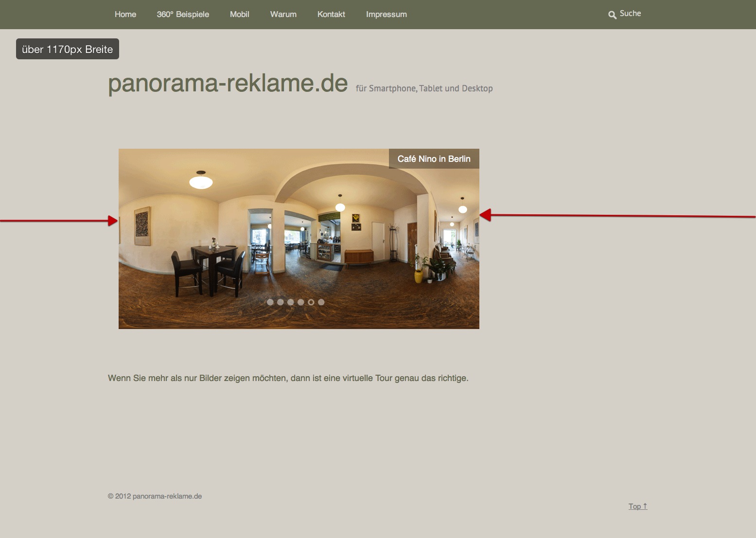The image size is (756, 538).
Task: Select the first slider pagination dot
Action: pyautogui.click(x=270, y=302)
